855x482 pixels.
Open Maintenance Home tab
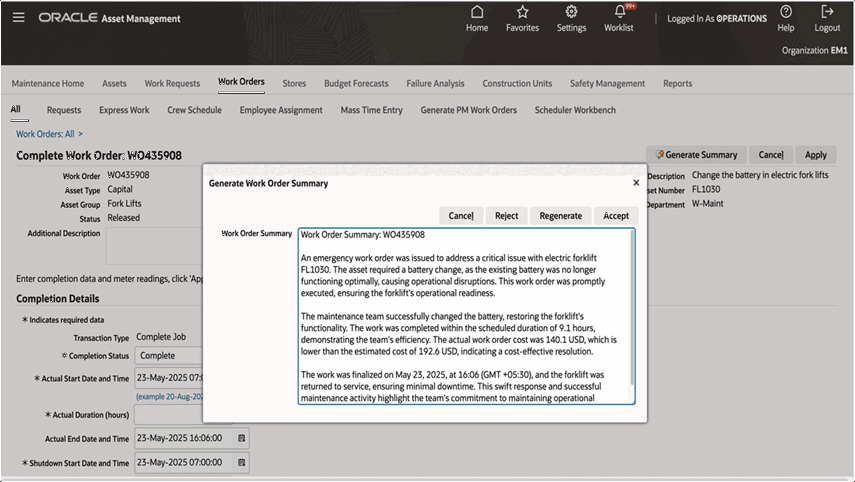[48, 83]
